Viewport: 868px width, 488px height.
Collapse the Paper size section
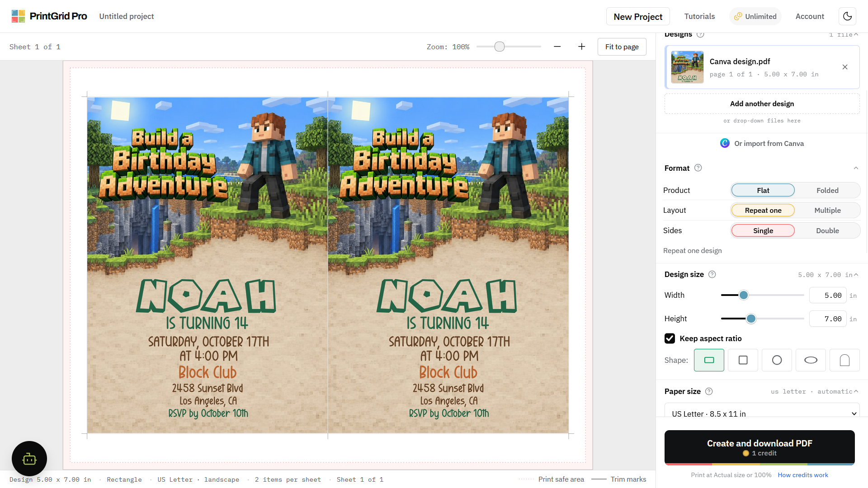coord(856,391)
